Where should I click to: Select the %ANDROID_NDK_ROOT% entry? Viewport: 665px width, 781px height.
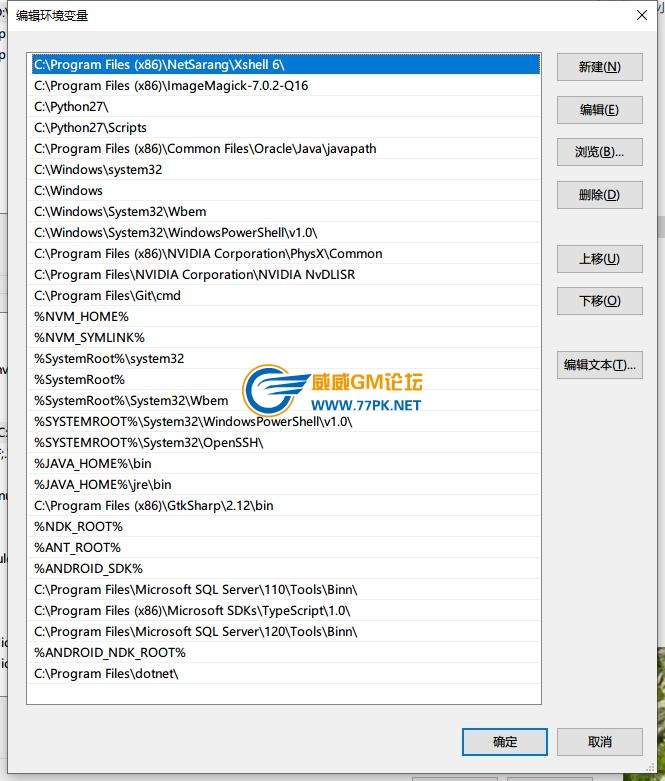pos(285,652)
